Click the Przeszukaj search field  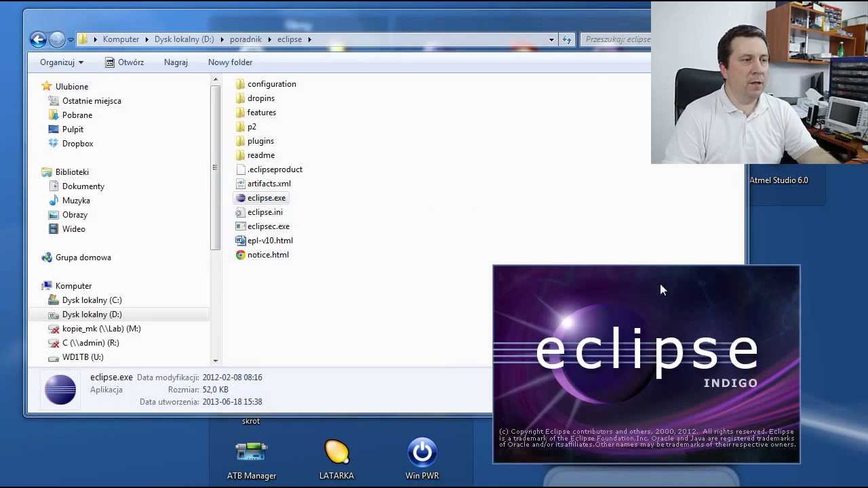point(616,39)
